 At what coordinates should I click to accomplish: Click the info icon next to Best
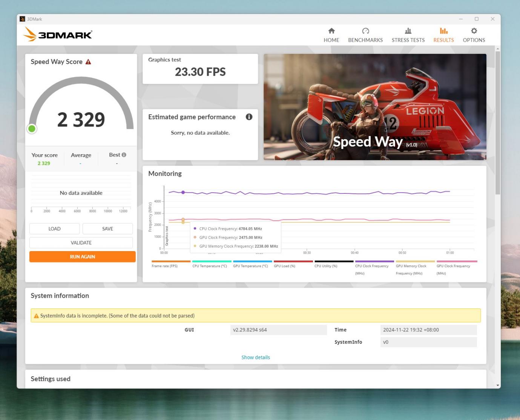[x=124, y=155]
